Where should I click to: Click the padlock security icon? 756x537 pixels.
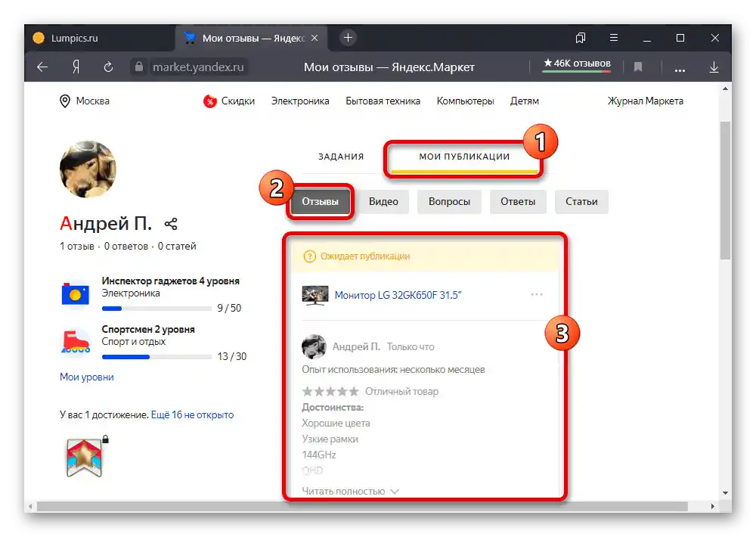point(139,67)
